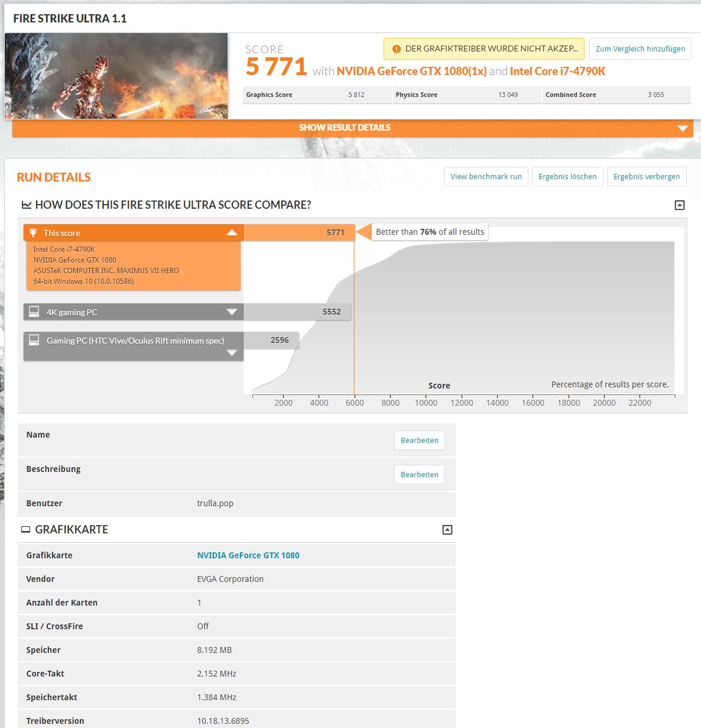
Task: Open NVIDIA GeForce GTX 1080 link in header
Action: click(x=411, y=72)
